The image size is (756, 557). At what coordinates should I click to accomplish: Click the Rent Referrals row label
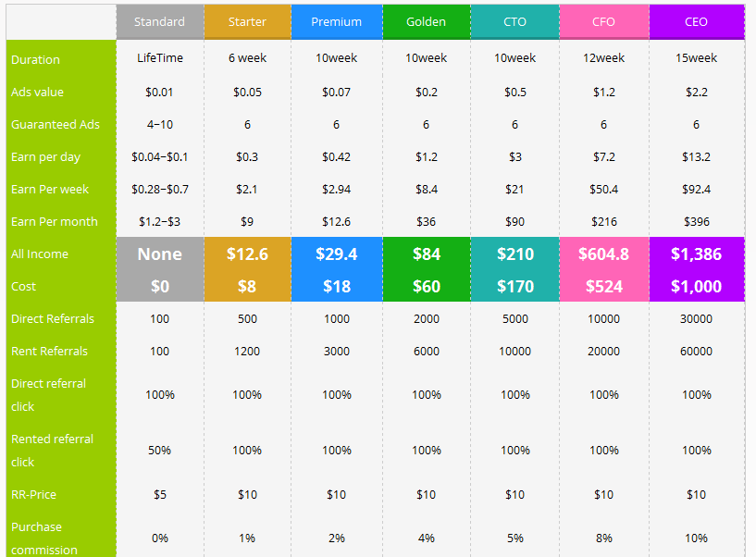tap(50, 351)
